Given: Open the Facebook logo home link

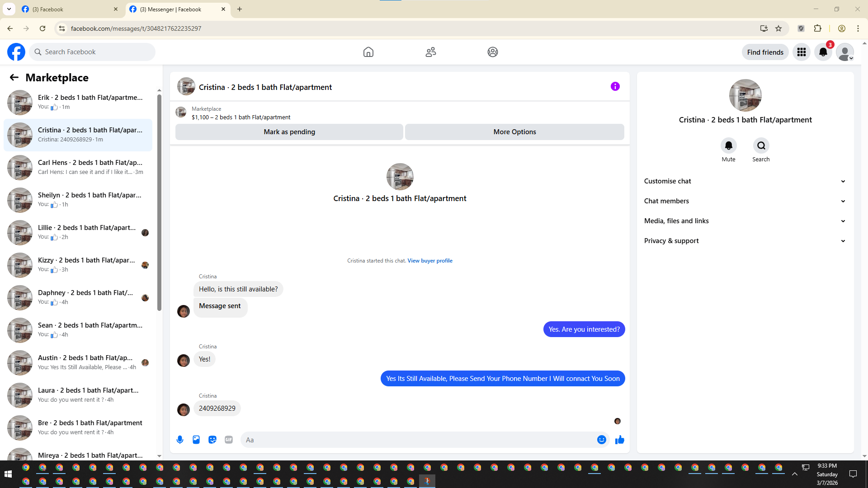Looking at the screenshot, I should point(16,52).
